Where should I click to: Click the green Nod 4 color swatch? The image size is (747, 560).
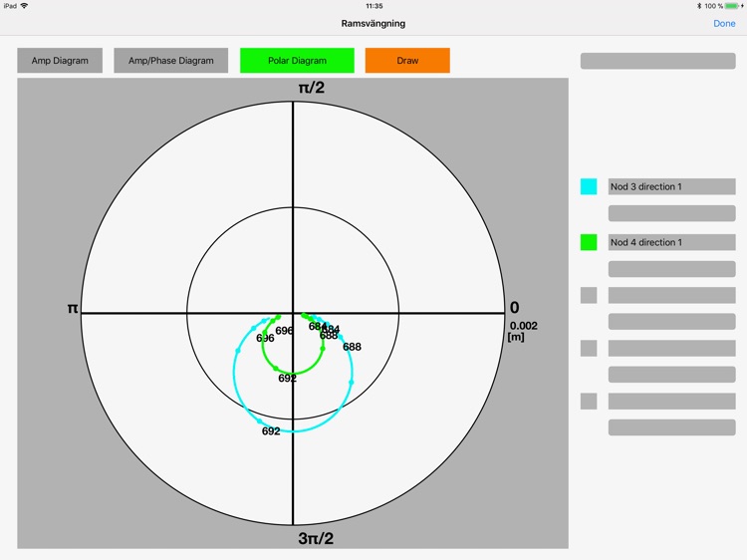coord(589,242)
